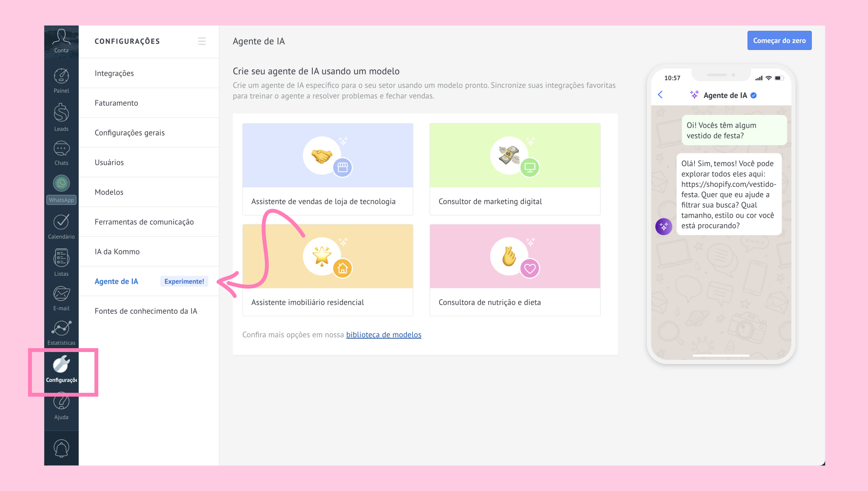The image size is (868, 491).
Task: Click the verified badge next to Agente de IA
Action: tap(753, 95)
